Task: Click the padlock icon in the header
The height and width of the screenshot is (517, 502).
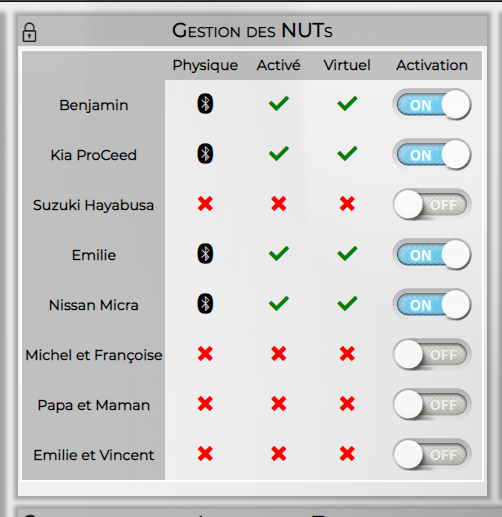Action: [29, 32]
